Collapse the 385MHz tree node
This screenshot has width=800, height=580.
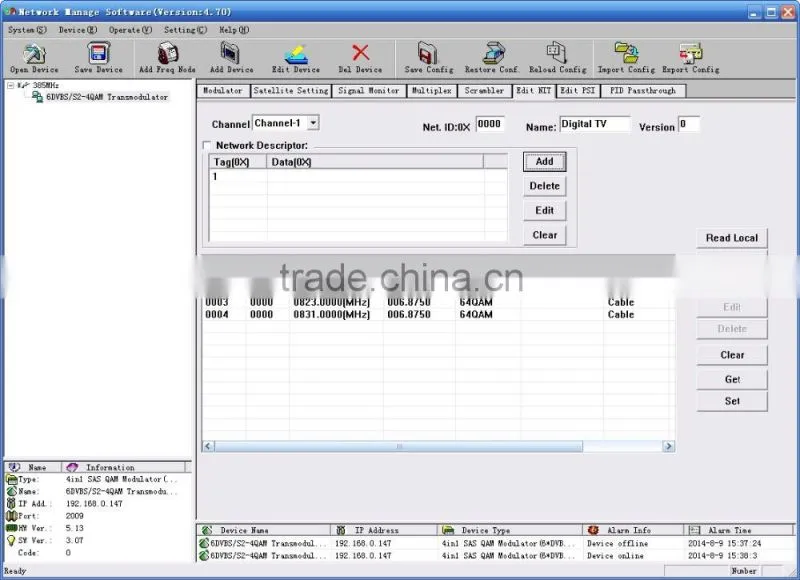10,85
